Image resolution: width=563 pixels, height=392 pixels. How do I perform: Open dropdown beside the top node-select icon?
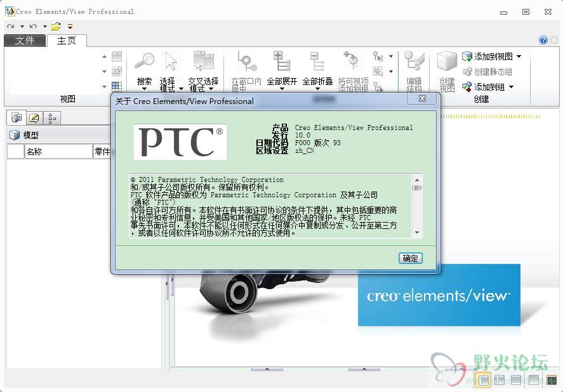pos(391,56)
